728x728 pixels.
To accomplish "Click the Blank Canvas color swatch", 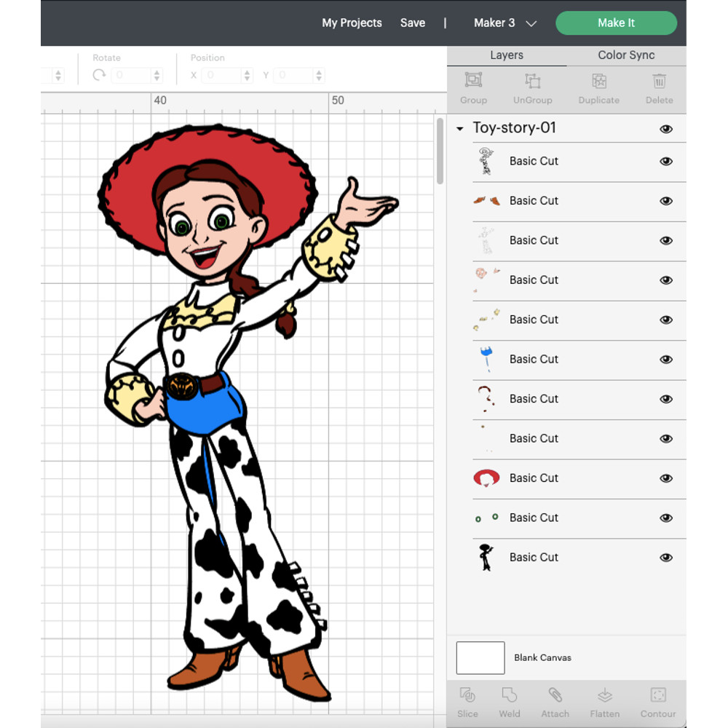I will [x=480, y=657].
